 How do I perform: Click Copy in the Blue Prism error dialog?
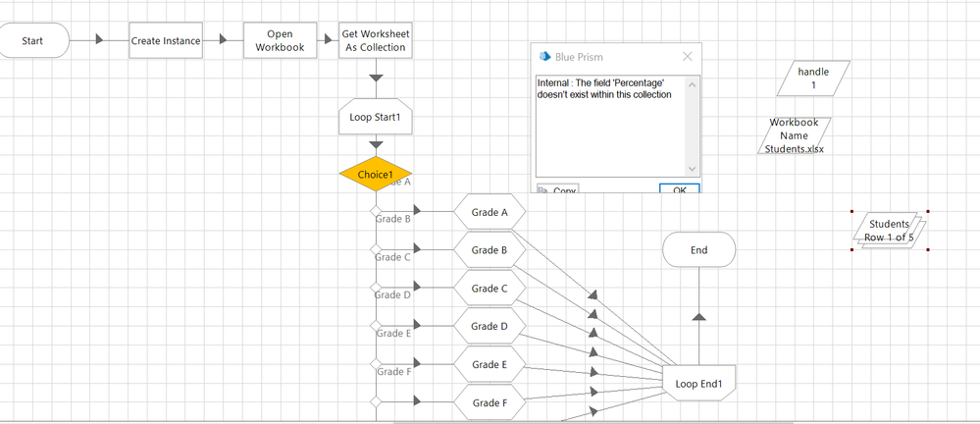[x=557, y=188]
